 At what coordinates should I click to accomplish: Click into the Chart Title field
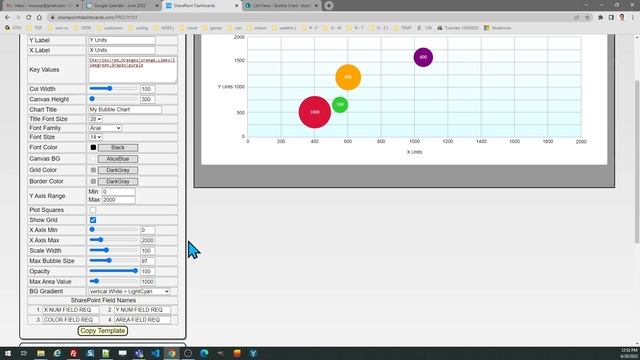(125, 109)
